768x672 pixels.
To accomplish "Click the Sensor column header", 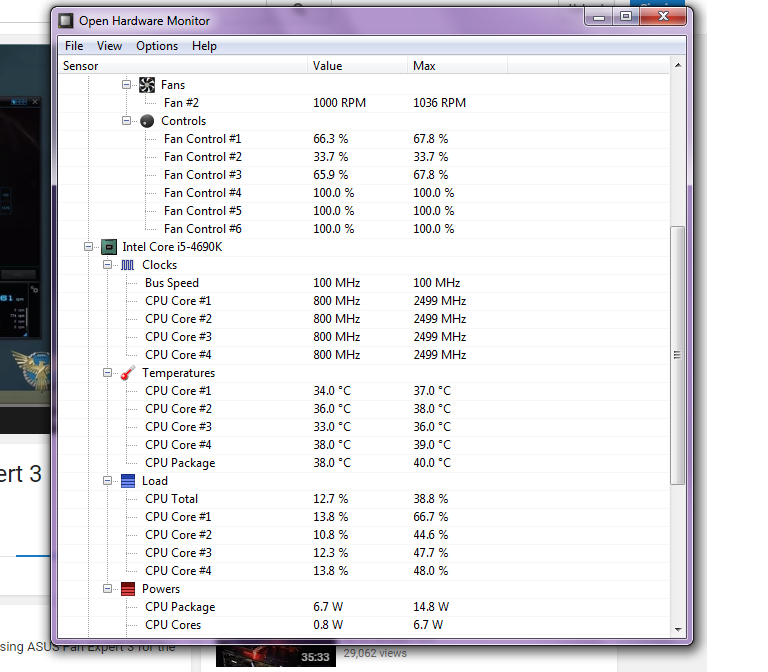I will click(x=183, y=66).
